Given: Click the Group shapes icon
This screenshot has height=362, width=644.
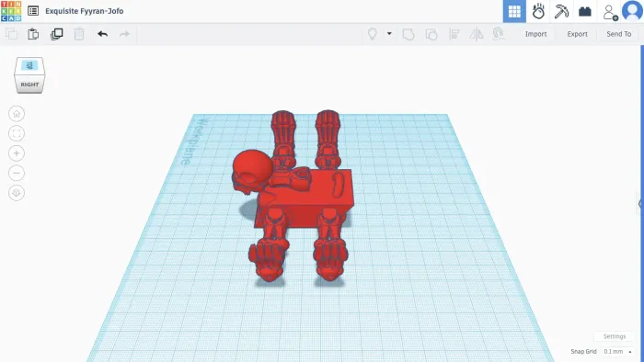Looking at the screenshot, I should 408,34.
